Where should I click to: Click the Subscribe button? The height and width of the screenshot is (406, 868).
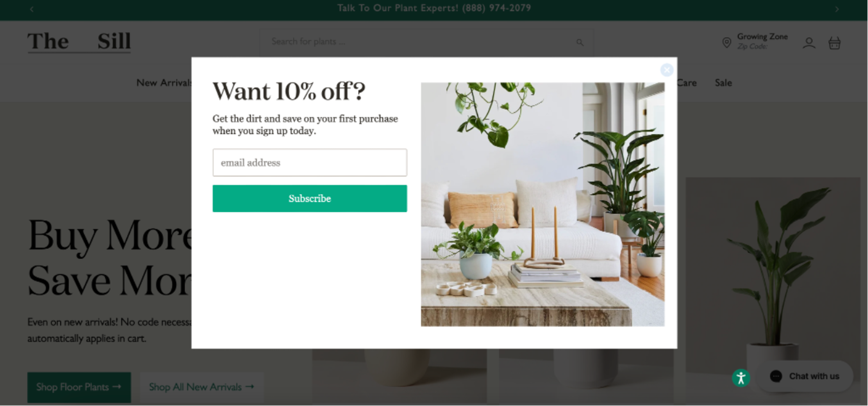(x=310, y=198)
